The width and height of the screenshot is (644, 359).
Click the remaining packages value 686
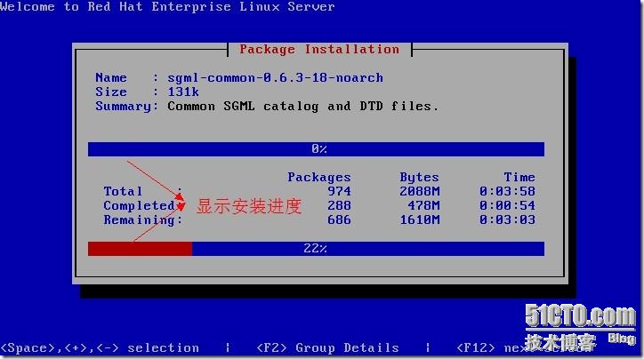point(339,219)
